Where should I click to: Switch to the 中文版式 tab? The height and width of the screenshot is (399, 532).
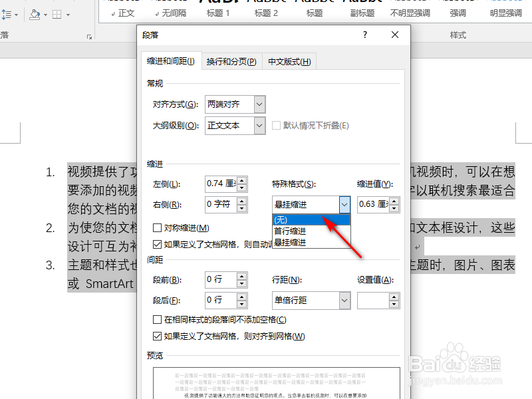click(289, 61)
